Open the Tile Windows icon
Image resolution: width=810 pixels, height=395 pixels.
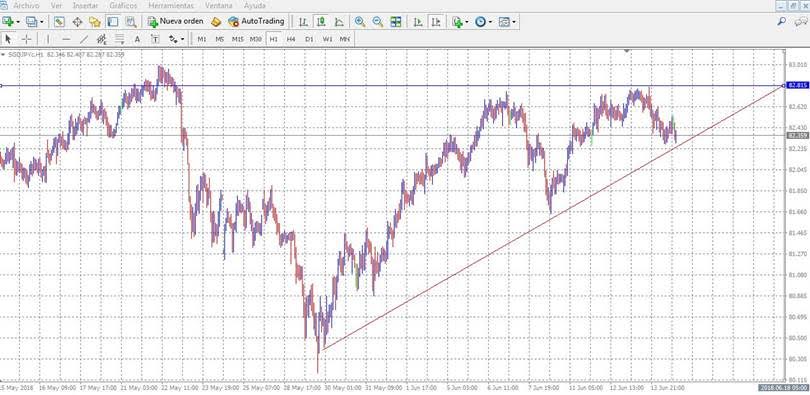(x=396, y=22)
